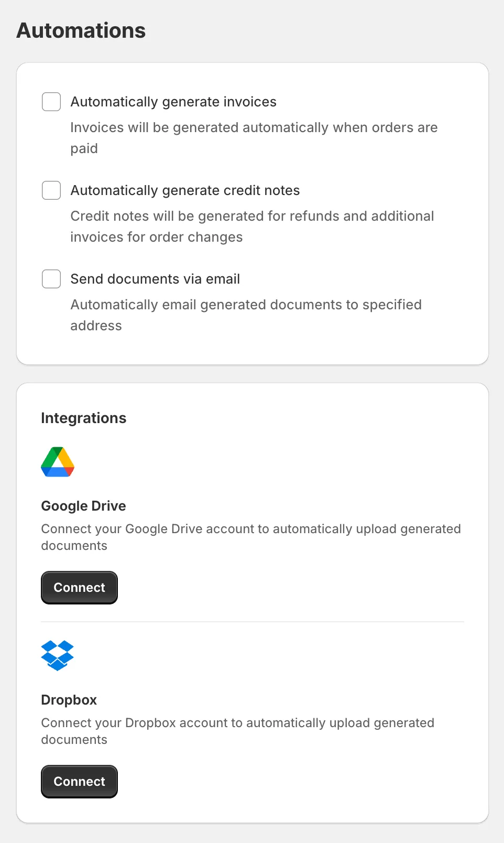Click the Integrations section heading
This screenshot has width=504, height=843.
pyautogui.click(x=83, y=418)
